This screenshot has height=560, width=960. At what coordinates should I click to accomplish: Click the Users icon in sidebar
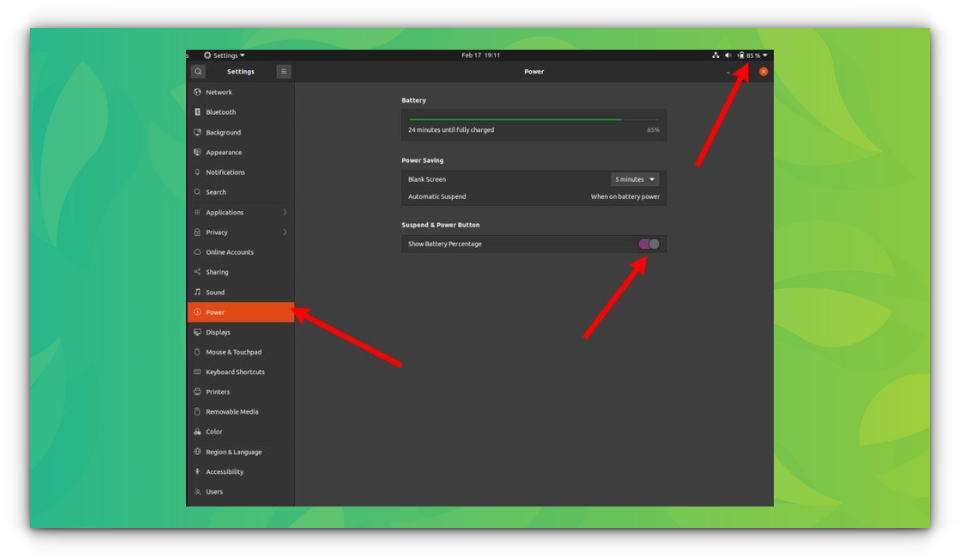197,491
